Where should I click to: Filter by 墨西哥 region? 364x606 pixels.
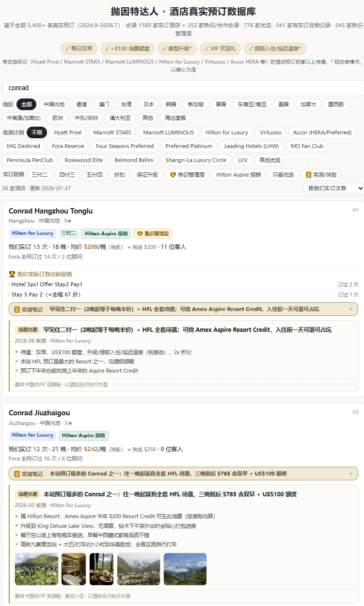[335, 104]
